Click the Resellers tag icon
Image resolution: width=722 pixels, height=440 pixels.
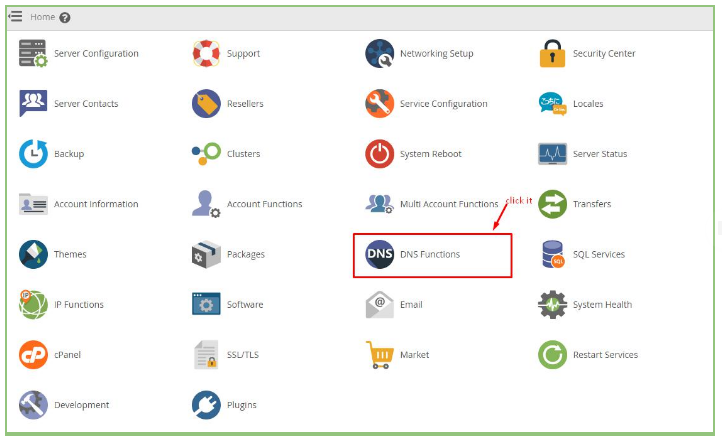tap(206, 104)
